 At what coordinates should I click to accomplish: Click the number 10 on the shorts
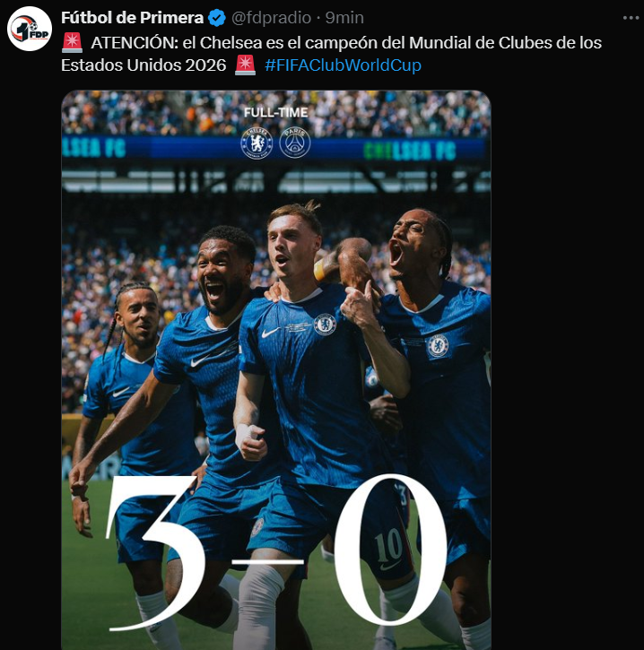pyautogui.click(x=388, y=546)
